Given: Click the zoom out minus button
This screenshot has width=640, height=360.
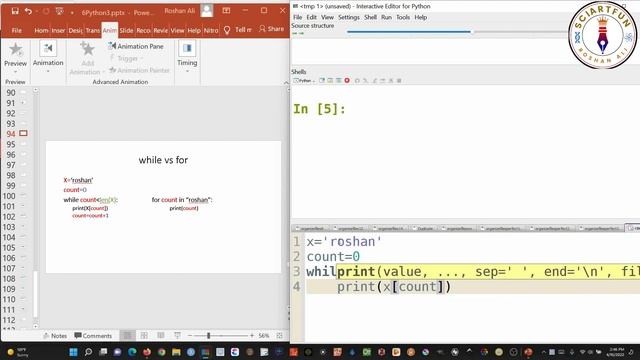Looking at the screenshot, I should [x=190, y=336].
